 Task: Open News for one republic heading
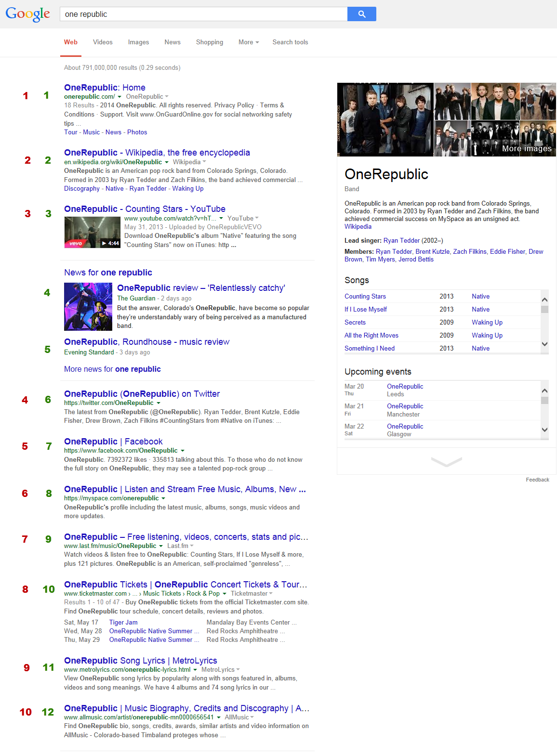pyautogui.click(x=108, y=273)
